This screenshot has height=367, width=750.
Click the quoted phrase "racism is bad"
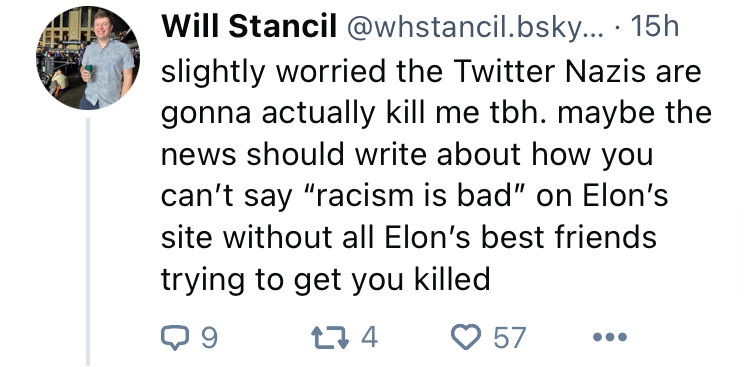(x=418, y=196)
